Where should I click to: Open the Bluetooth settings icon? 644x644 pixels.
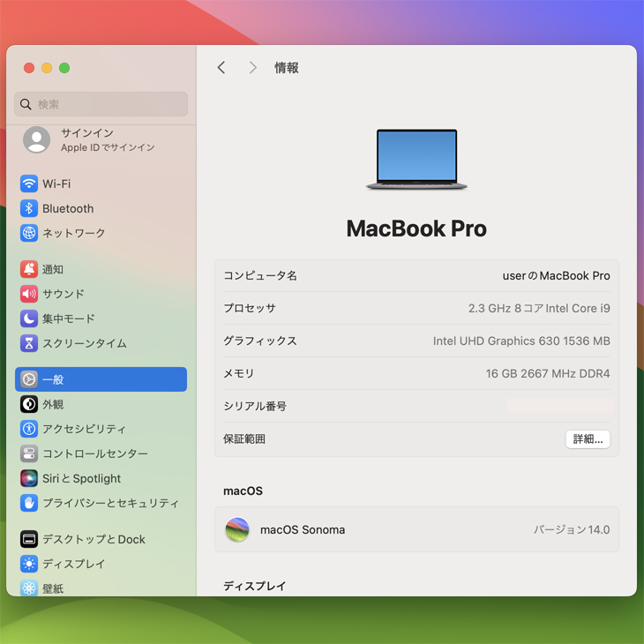(29, 208)
